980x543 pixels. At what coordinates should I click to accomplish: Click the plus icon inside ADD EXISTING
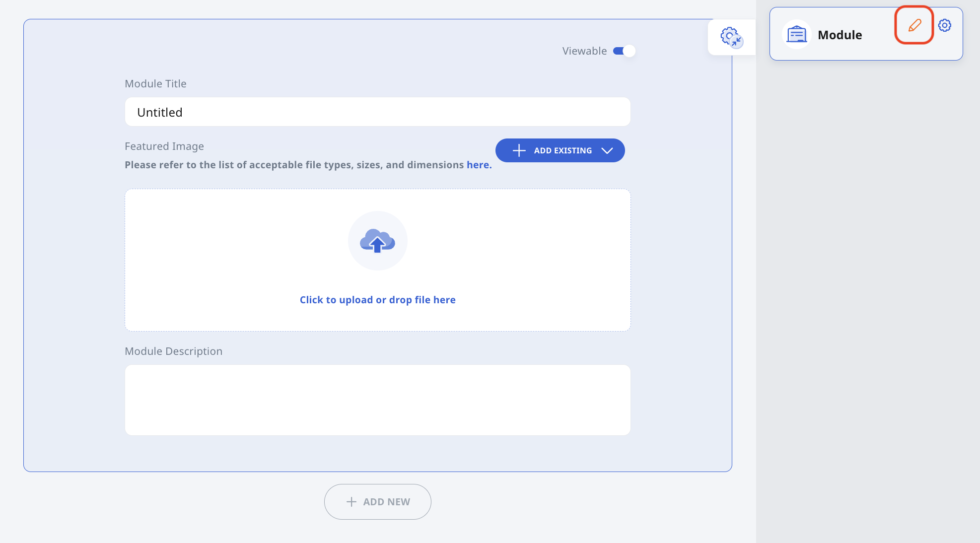pyautogui.click(x=518, y=150)
